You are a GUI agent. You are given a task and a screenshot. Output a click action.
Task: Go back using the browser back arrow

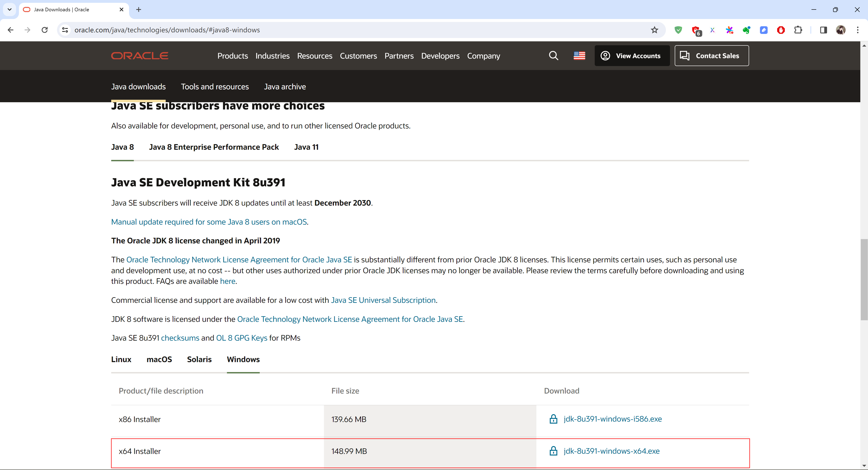10,30
